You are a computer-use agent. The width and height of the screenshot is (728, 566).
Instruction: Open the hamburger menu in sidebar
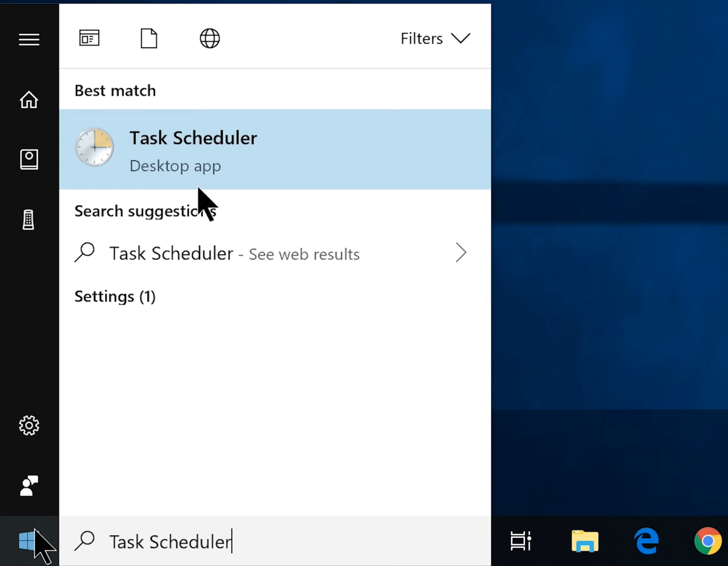pos(29,40)
